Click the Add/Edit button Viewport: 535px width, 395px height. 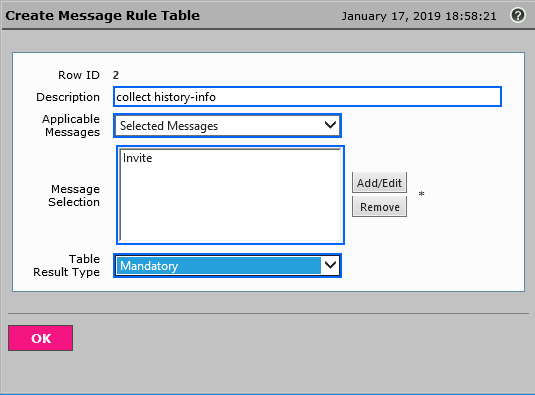[x=379, y=183]
